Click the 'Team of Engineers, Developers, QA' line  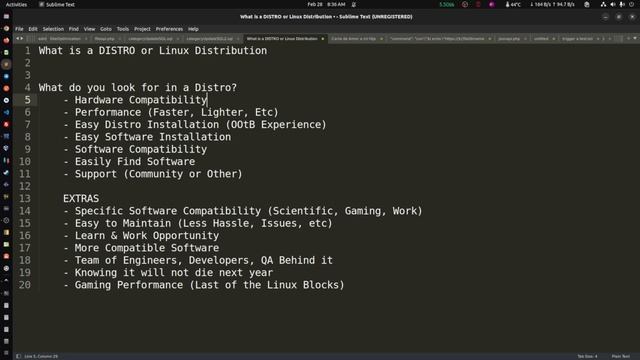pyautogui.click(x=198, y=260)
